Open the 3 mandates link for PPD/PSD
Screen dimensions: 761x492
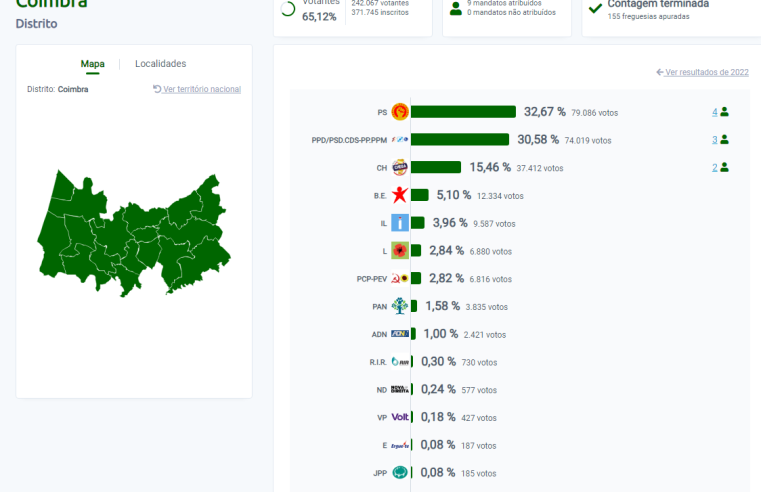(x=714, y=140)
